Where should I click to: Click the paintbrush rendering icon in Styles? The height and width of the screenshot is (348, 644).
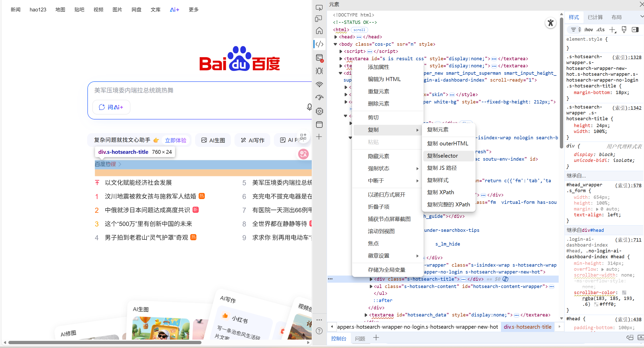click(x=624, y=30)
